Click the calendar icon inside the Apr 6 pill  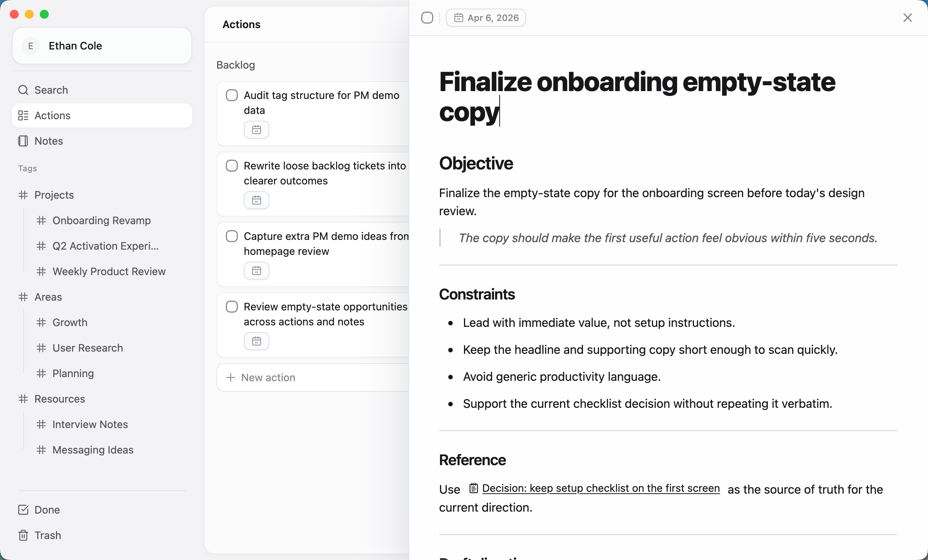459,17
